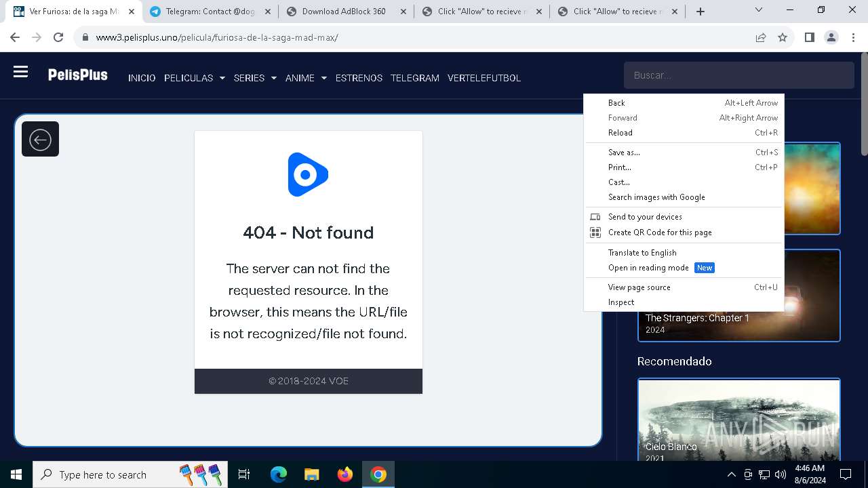Launch Firefox from the taskbar
This screenshot has height=488, width=868.
click(x=344, y=474)
